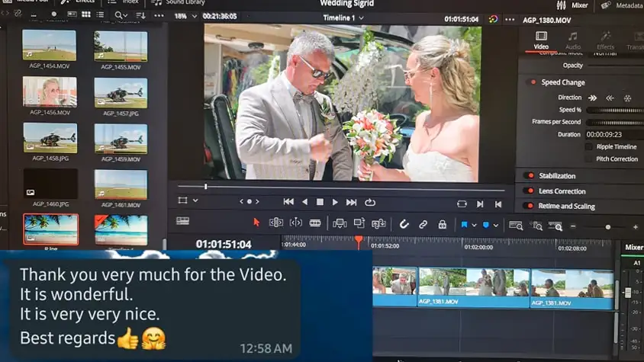
Task: Select the AGP_1456.MOV thumbnail
Action: 50,92
